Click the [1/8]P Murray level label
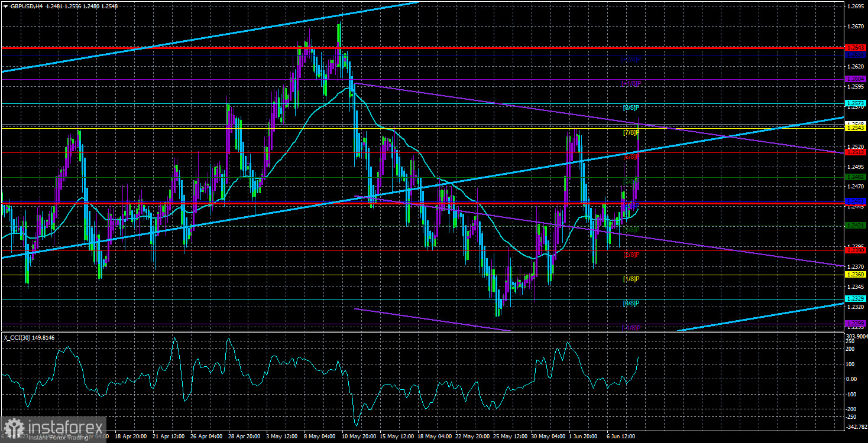The width and height of the screenshot is (868, 443). (x=631, y=279)
